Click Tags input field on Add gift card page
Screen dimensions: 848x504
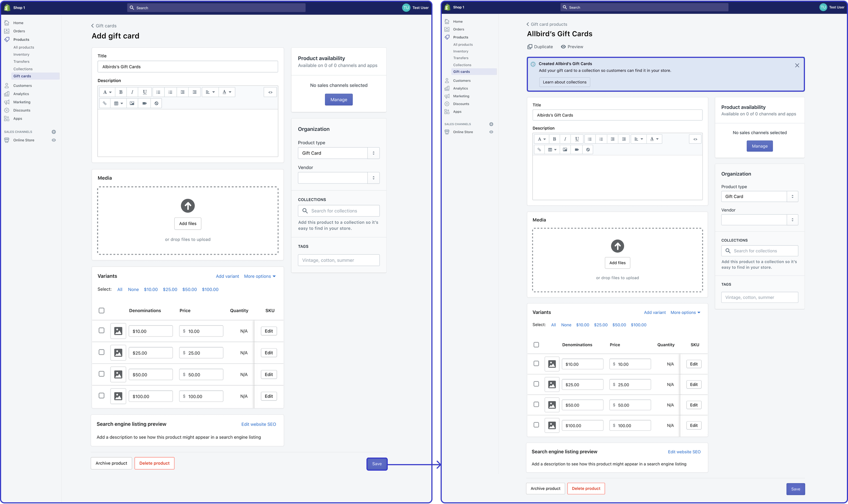pyautogui.click(x=339, y=260)
